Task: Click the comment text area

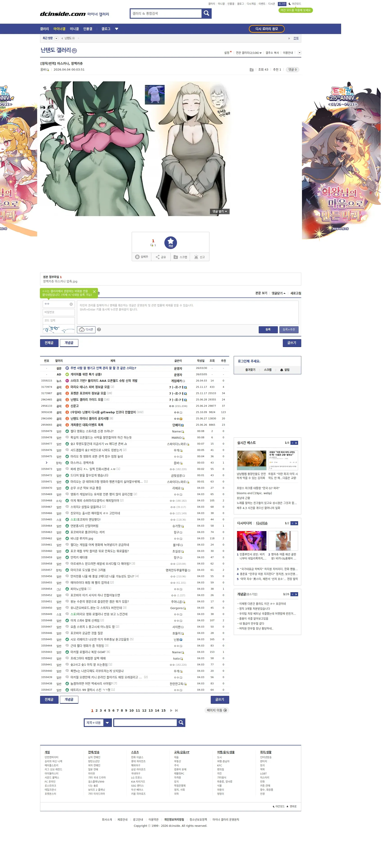Action: coord(188,312)
